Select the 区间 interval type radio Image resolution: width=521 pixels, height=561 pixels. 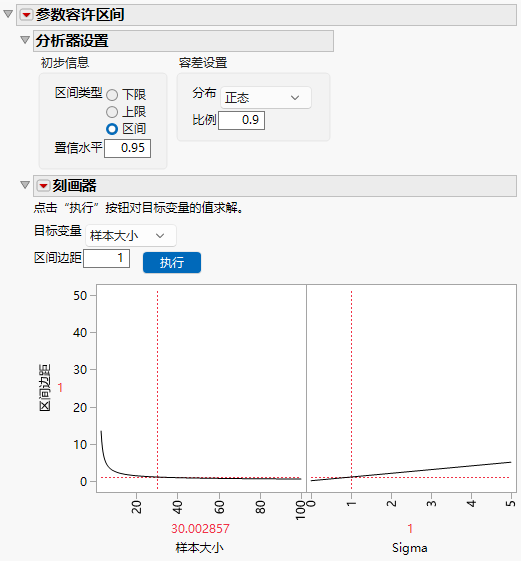coord(112,129)
